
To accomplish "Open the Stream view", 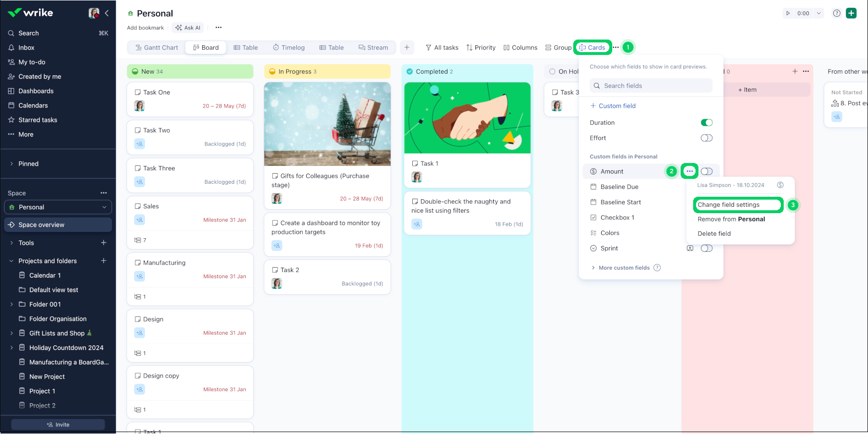I will [374, 47].
